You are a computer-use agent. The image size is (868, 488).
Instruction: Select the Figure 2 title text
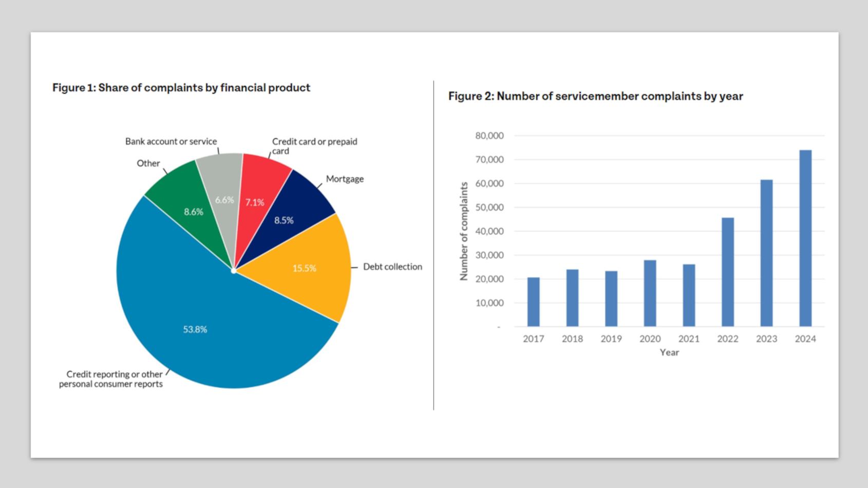pyautogui.click(x=595, y=96)
